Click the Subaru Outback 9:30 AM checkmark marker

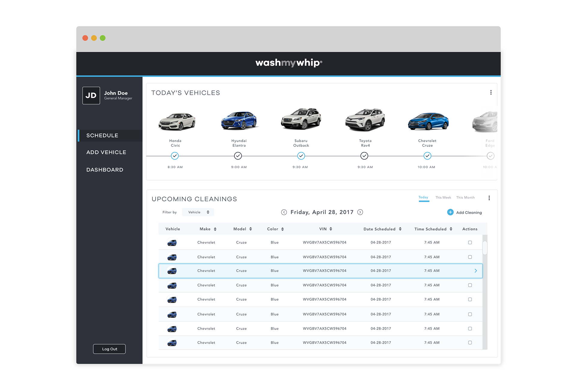tap(301, 156)
